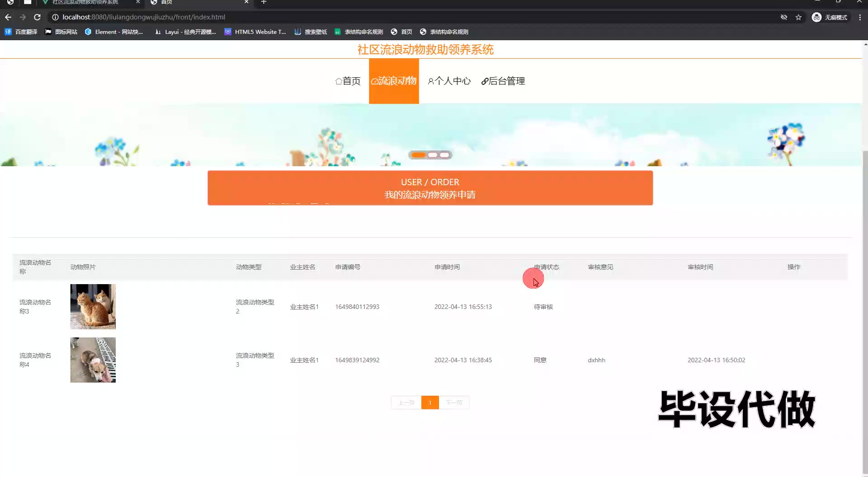
Task: Select the second carousel indicator dot
Action: click(433, 155)
